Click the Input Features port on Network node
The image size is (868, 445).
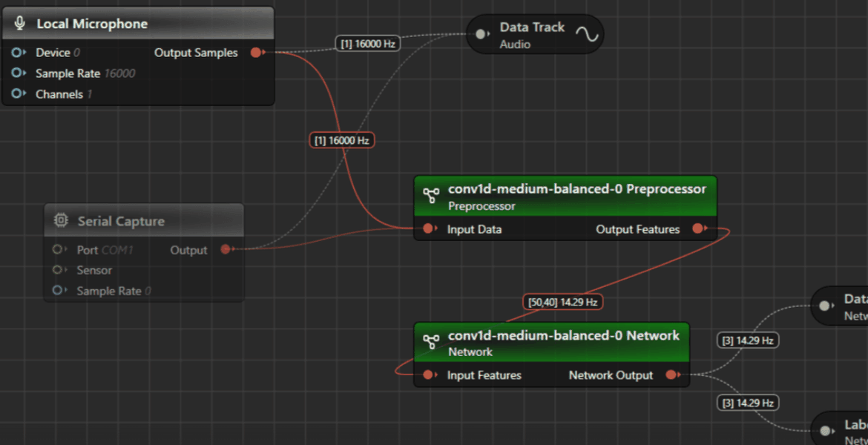tap(429, 375)
